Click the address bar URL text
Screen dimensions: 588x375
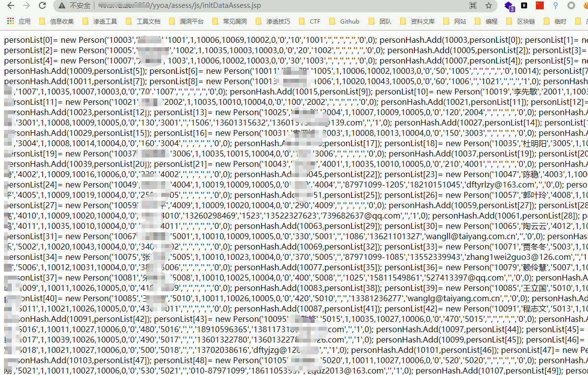point(221,6)
